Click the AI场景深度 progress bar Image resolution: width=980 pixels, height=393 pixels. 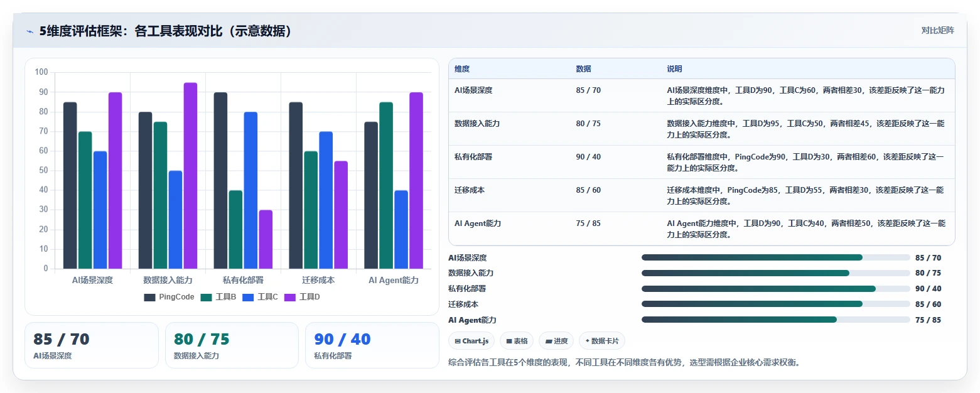tap(775, 257)
